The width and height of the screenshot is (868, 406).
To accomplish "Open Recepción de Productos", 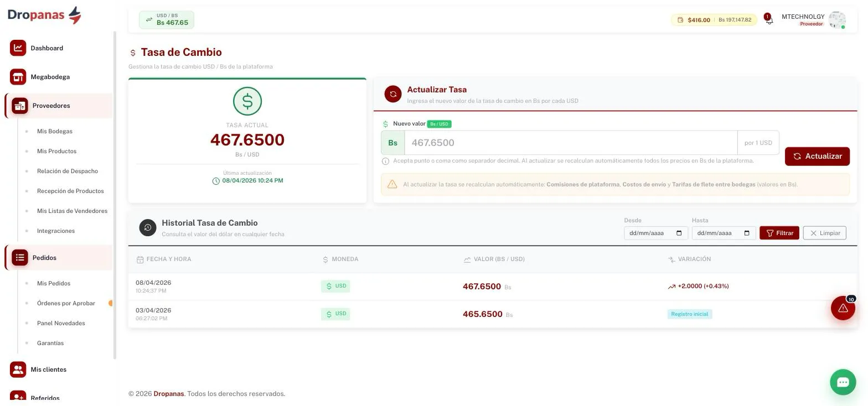I will [x=70, y=191].
